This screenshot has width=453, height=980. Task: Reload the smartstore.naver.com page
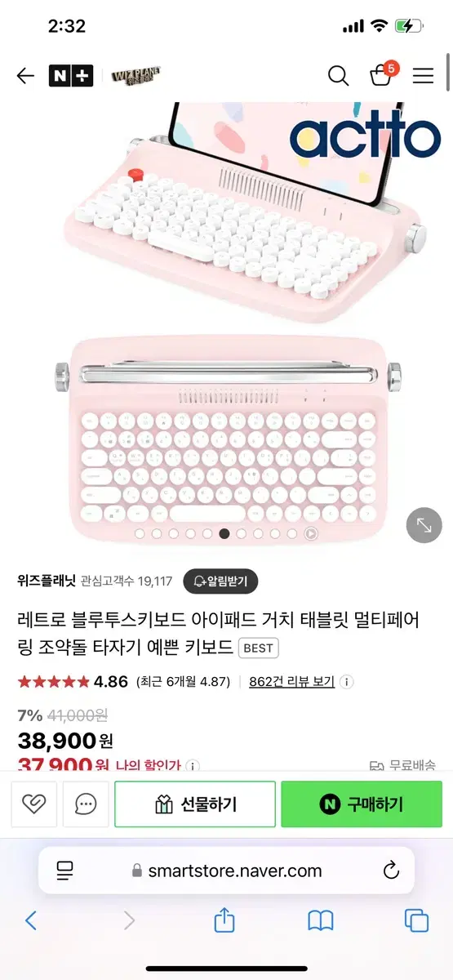tap(391, 871)
